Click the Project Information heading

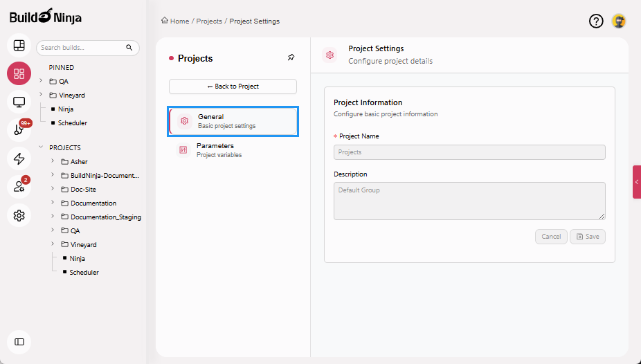[368, 102]
